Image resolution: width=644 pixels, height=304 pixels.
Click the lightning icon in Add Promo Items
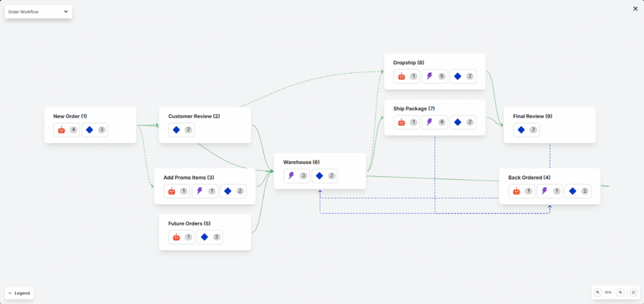pos(199,191)
